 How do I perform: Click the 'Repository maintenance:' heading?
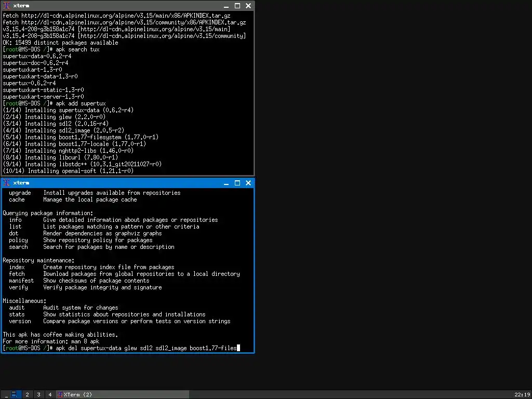coord(38,261)
